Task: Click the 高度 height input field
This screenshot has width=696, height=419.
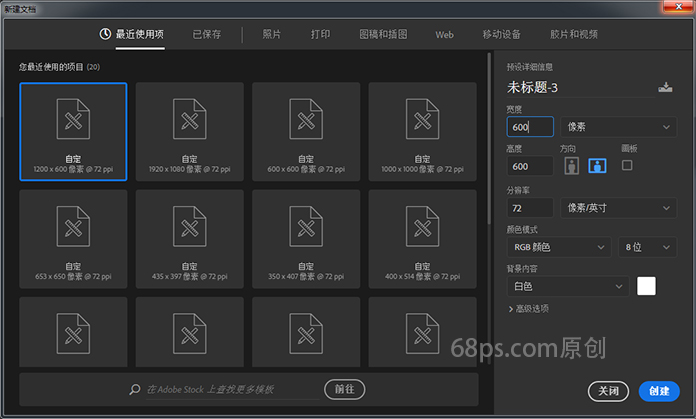Action: pos(530,167)
